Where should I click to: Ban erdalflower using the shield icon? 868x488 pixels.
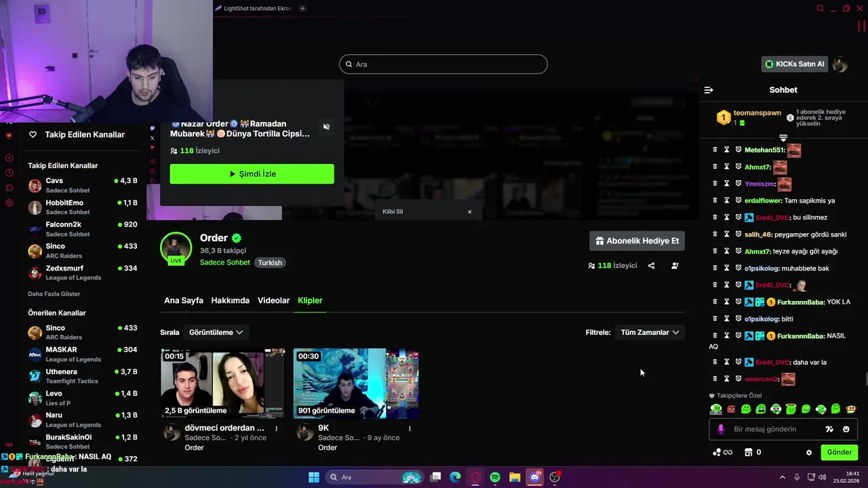pyautogui.click(x=738, y=201)
